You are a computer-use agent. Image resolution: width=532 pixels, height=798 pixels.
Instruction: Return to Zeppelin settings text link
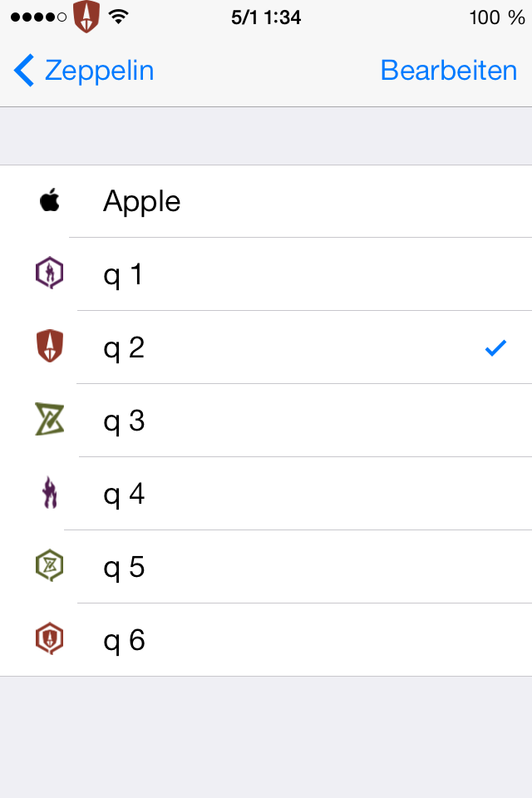(99, 71)
